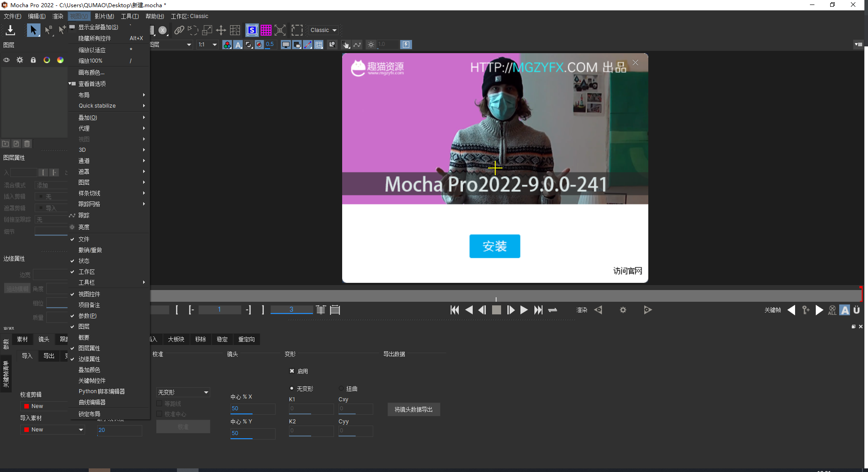Screen dimensions: 868x472
Task: Click the layer lock column icon
Action: tap(33, 60)
